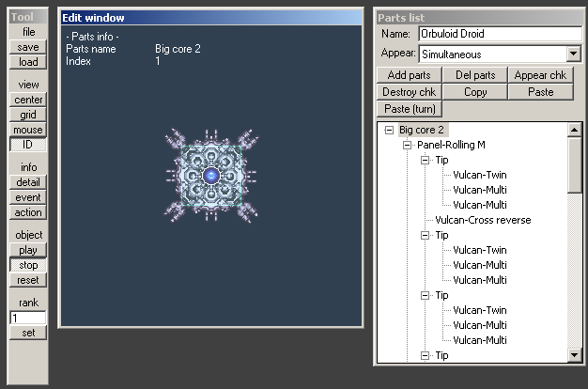Click the parts list scrollbar down arrow
The image size is (588, 389).
[575, 354]
